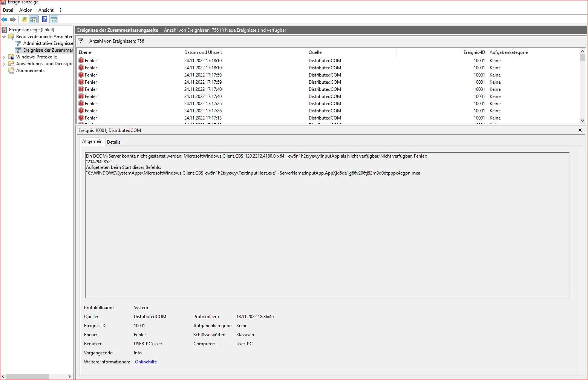Expand Anwendungs- und Dienstprotokolle node
588x380 pixels.
4,64
